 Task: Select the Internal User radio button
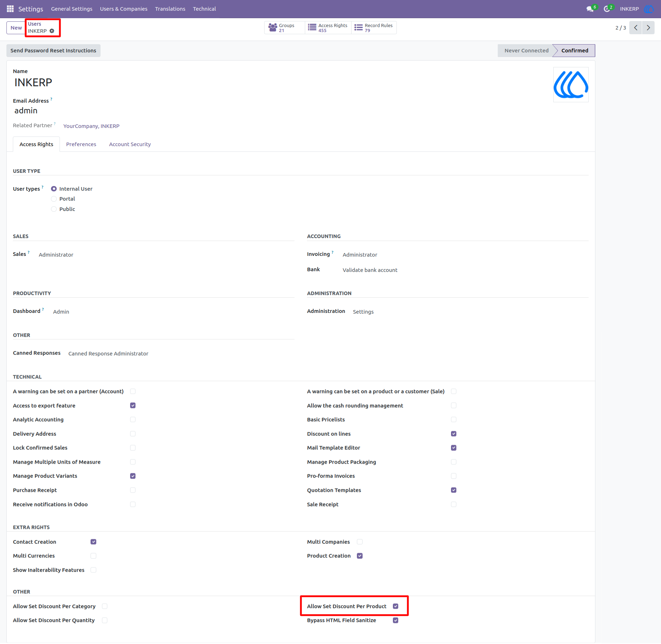[x=54, y=189]
